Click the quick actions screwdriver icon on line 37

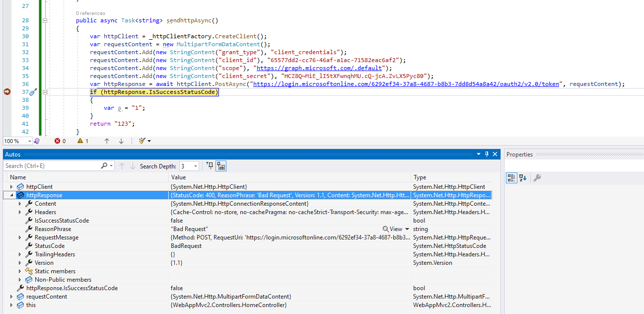[x=33, y=92]
